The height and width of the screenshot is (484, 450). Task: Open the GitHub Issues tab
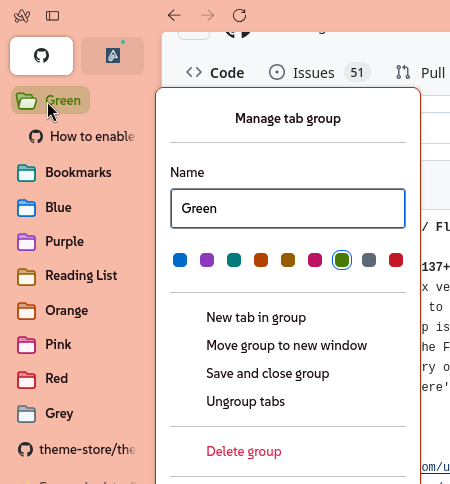(319, 73)
